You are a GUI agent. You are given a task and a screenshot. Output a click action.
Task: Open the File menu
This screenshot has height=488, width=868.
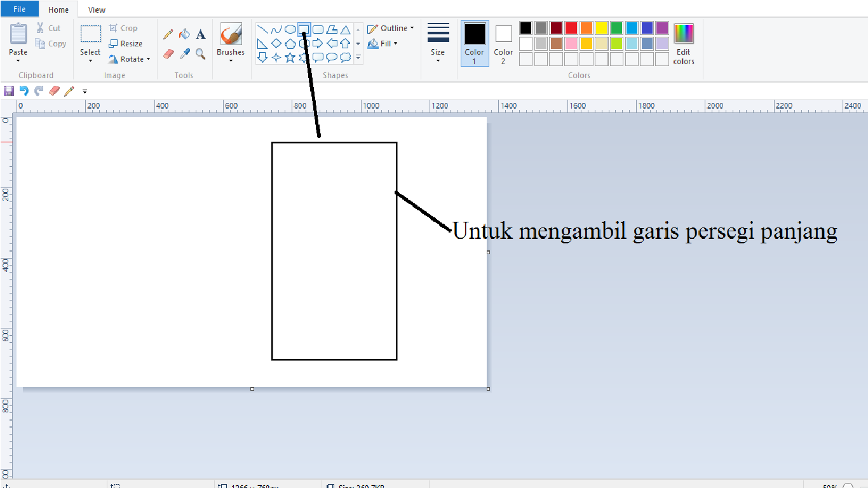19,9
